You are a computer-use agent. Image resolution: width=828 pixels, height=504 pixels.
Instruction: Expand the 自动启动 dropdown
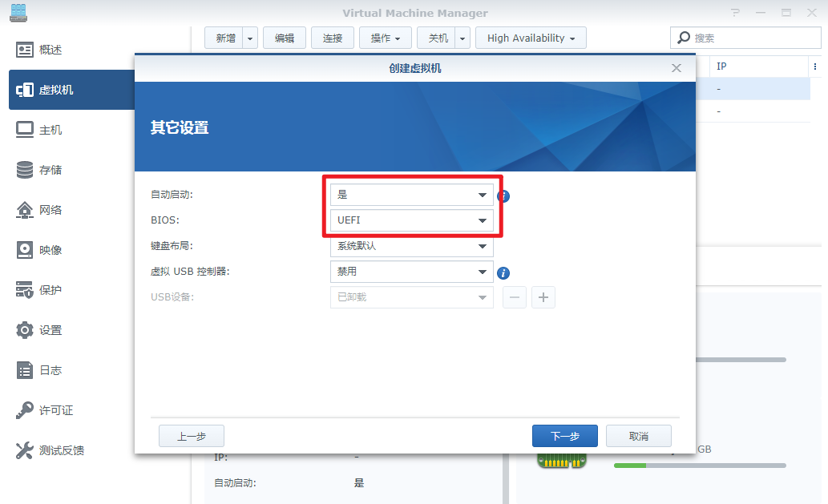pos(411,195)
